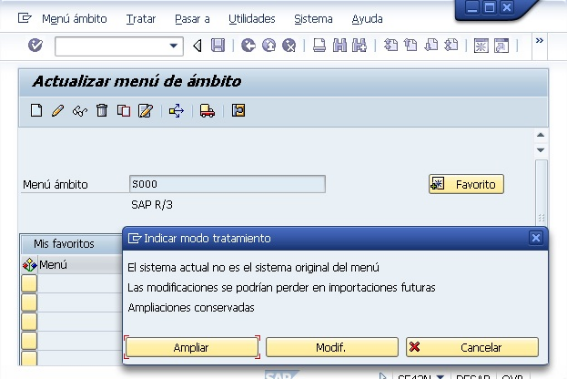The width and height of the screenshot is (567, 379).
Task: Select first yellow row selector below Menú
Action: [29, 283]
